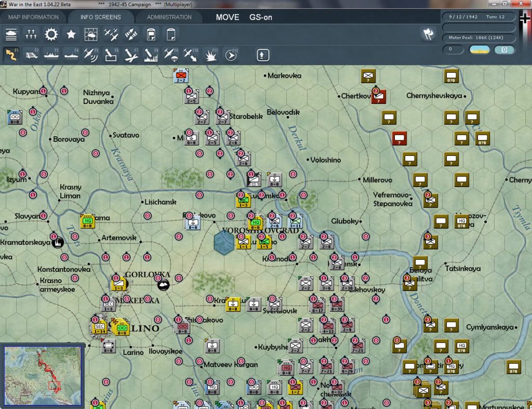
Task: Click the blue lake hex near Voroshilovgrad
Action: 224,243
